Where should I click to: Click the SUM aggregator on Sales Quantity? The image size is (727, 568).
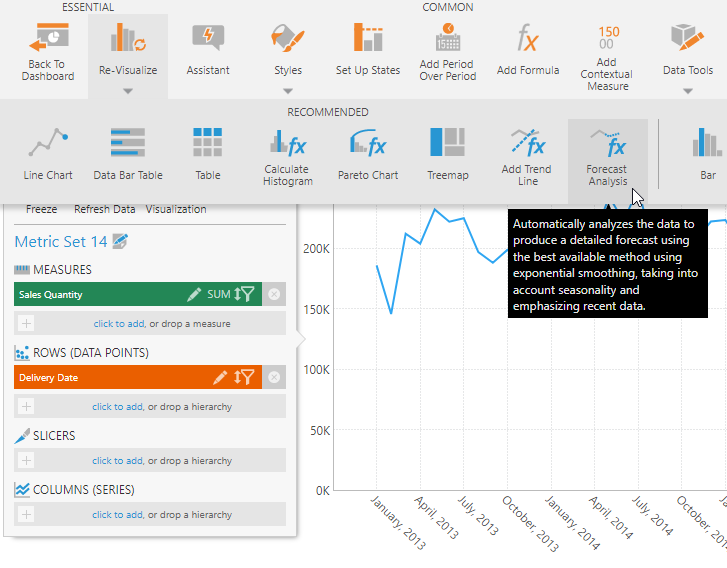click(218, 294)
